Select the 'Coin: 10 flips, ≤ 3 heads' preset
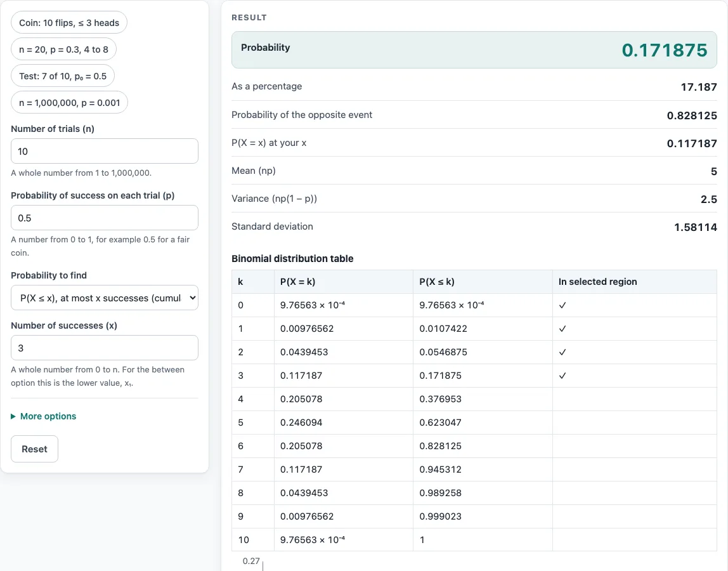 [x=68, y=23]
